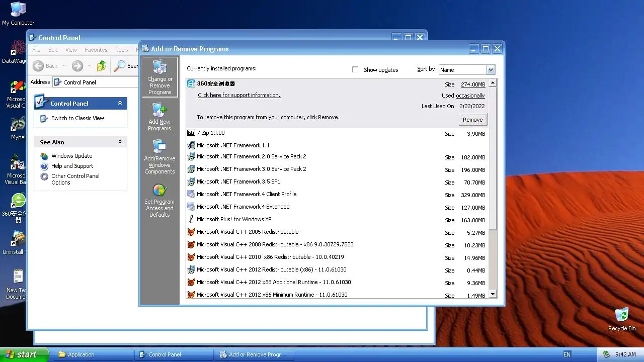Open the DataWage desktop icon
Viewport: 644px width, 362px height.
click(x=18, y=48)
